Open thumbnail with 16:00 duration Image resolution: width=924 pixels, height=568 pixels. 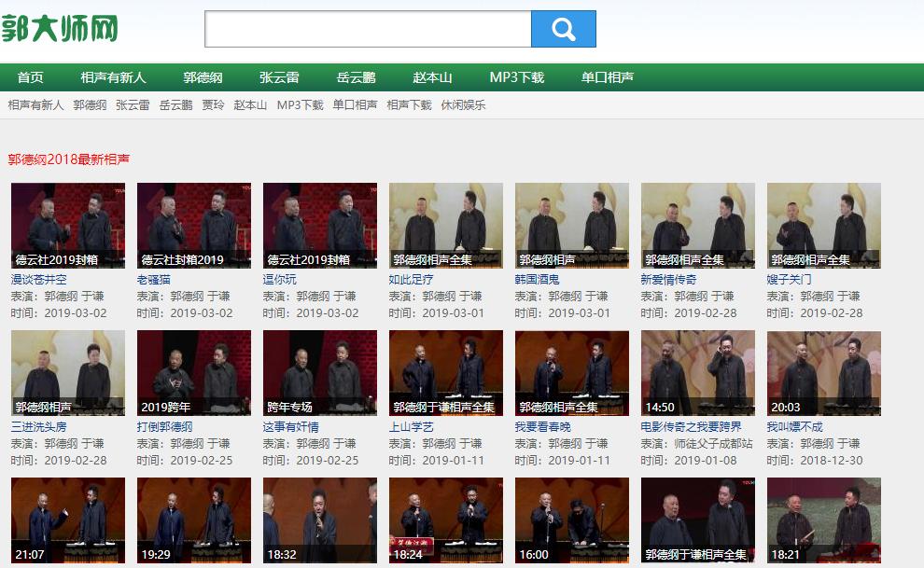(572, 520)
